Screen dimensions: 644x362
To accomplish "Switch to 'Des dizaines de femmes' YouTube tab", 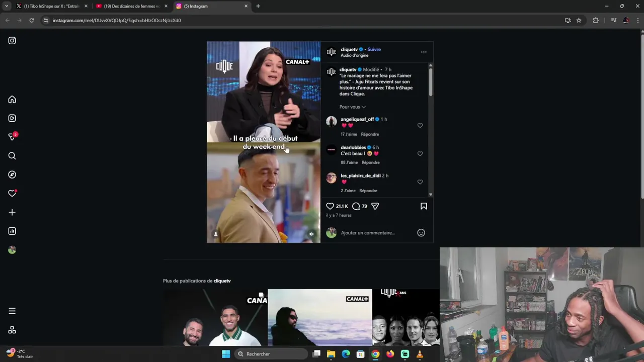I will pos(131,6).
